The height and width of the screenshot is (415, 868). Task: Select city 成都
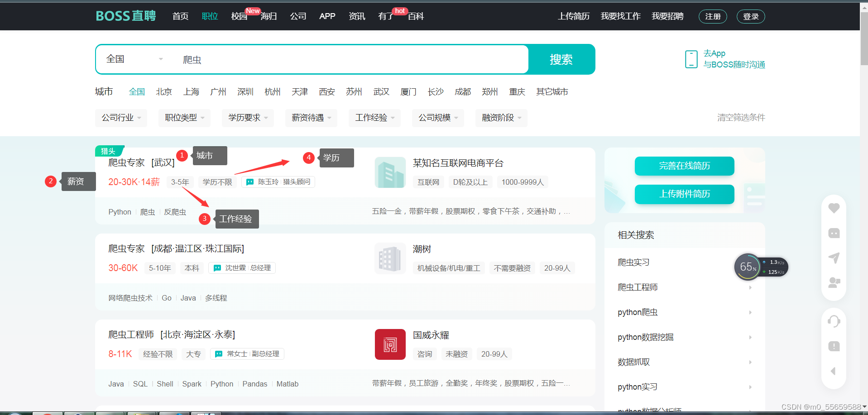point(463,92)
